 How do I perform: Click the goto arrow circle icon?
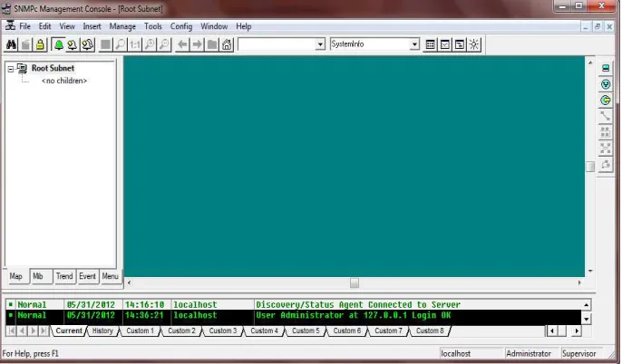(606, 101)
